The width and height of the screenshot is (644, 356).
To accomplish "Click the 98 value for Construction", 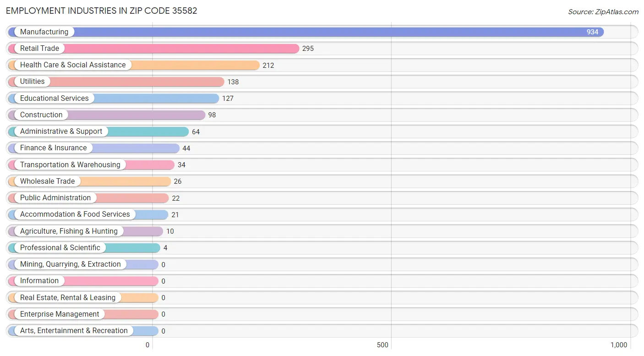I will click(x=212, y=115).
